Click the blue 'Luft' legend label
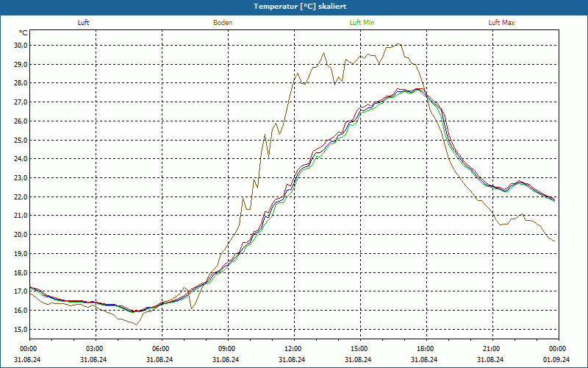Viewport: 588px width, 368px height. coord(83,23)
